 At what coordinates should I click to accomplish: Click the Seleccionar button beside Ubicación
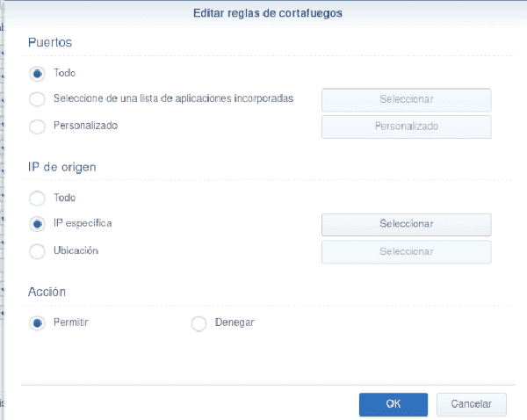[x=407, y=252]
